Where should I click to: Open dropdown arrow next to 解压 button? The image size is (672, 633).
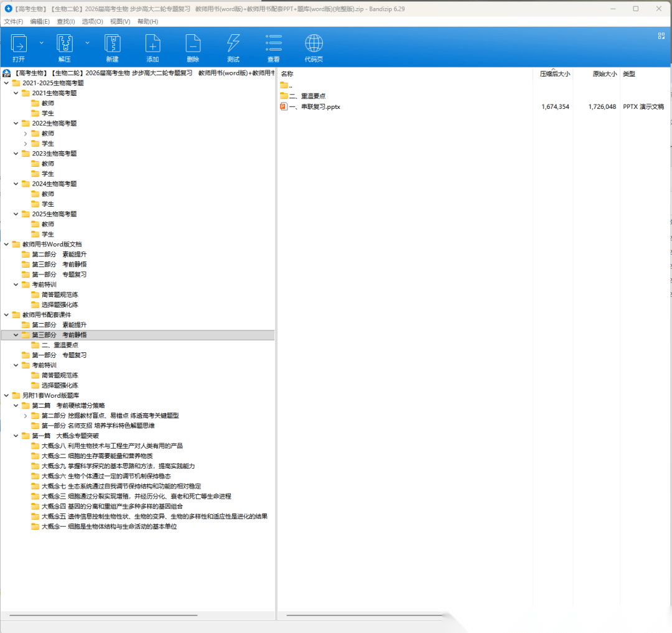click(x=87, y=42)
